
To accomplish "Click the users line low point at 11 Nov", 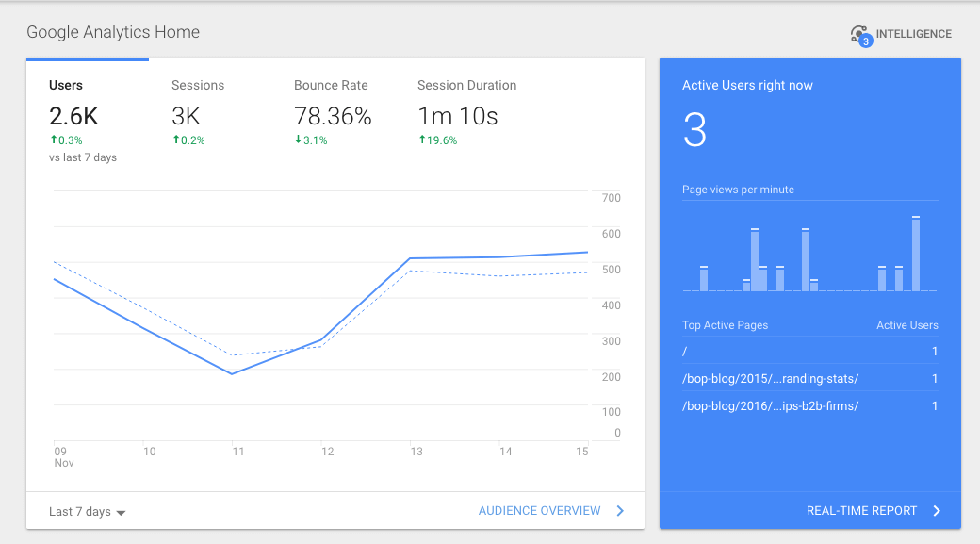I will pyautogui.click(x=232, y=374).
